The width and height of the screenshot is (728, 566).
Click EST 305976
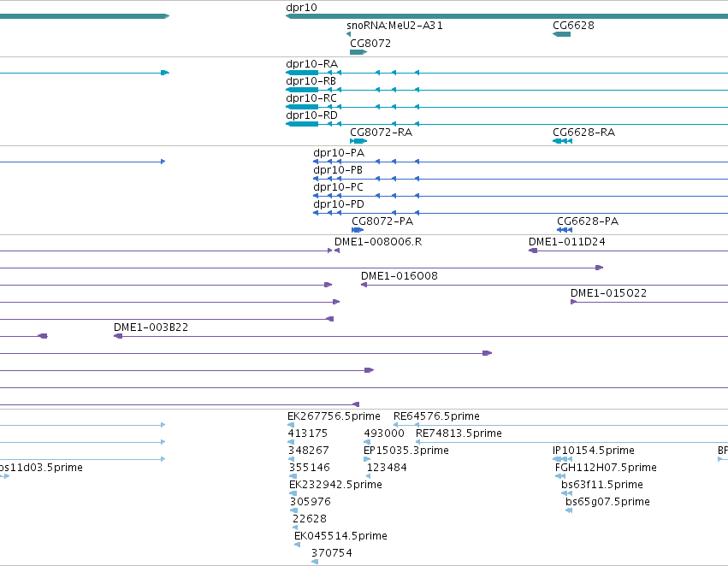tap(311, 503)
